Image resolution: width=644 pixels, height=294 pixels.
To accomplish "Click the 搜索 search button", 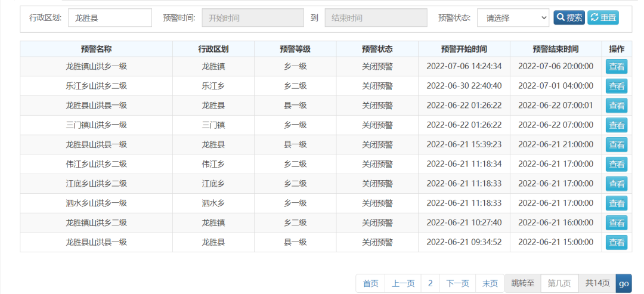I will [569, 18].
